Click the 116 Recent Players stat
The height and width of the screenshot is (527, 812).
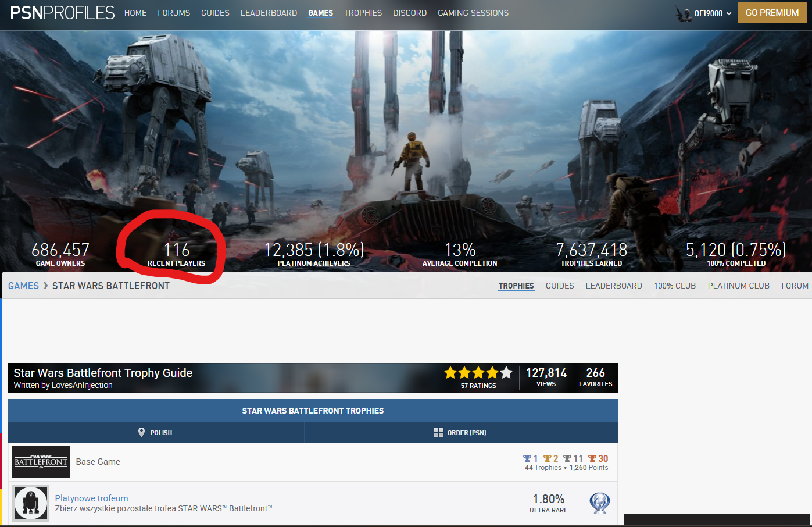[x=177, y=255]
